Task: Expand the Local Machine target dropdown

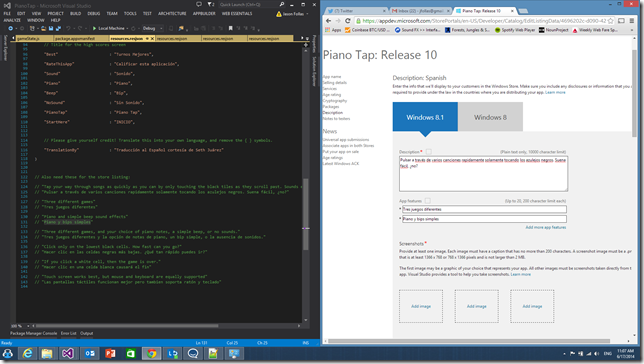Action: pyautogui.click(x=127, y=28)
